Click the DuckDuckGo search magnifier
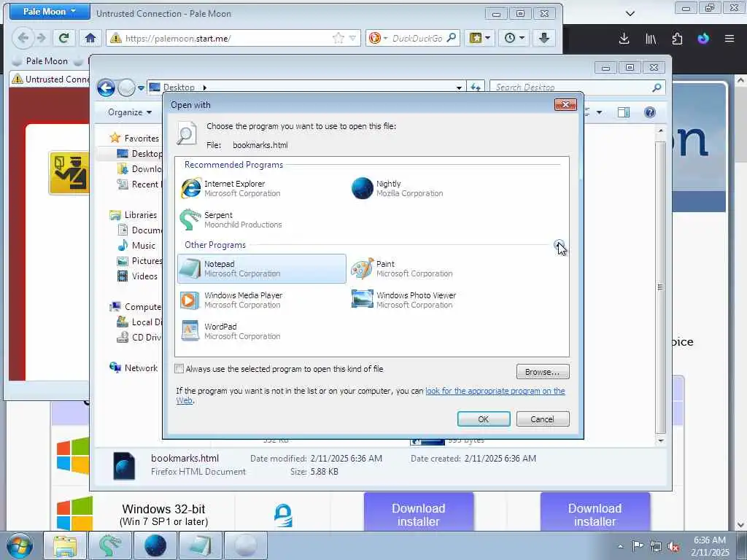The height and width of the screenshot is (560, 747). 451,38
